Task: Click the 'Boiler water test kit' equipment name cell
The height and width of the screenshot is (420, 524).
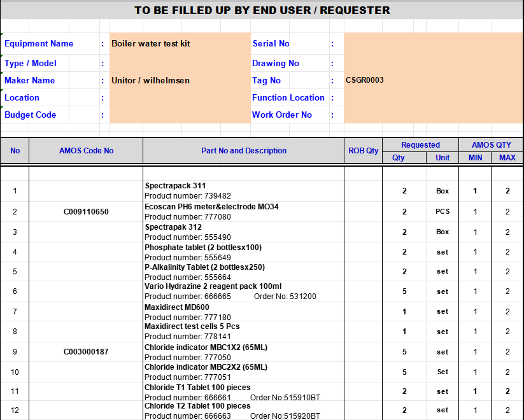Action: pos(151,44)
